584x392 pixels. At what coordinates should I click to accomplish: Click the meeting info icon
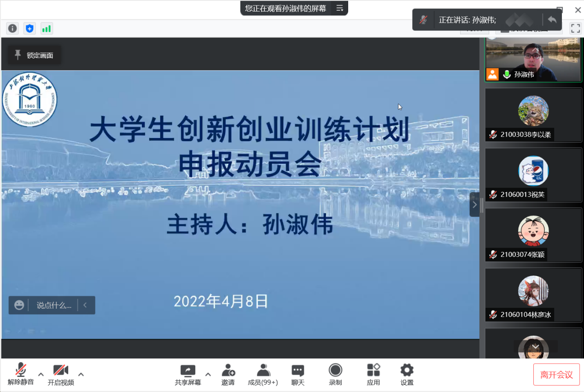coord(12,29)
